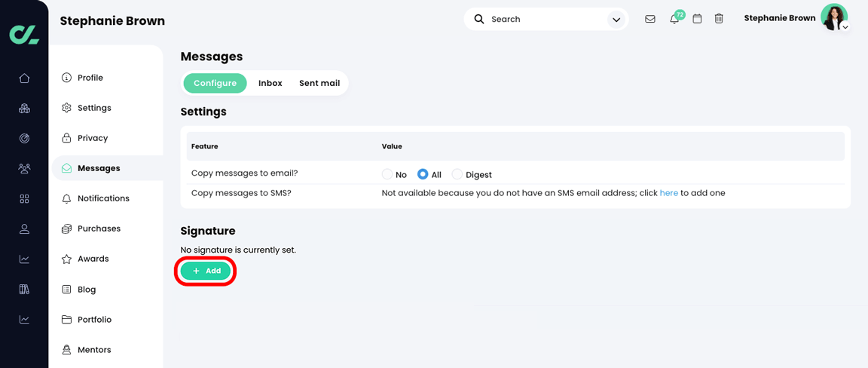Viewport: 868px width, 368px height.
Task: Click the Signature section heading
Action: 208,231
